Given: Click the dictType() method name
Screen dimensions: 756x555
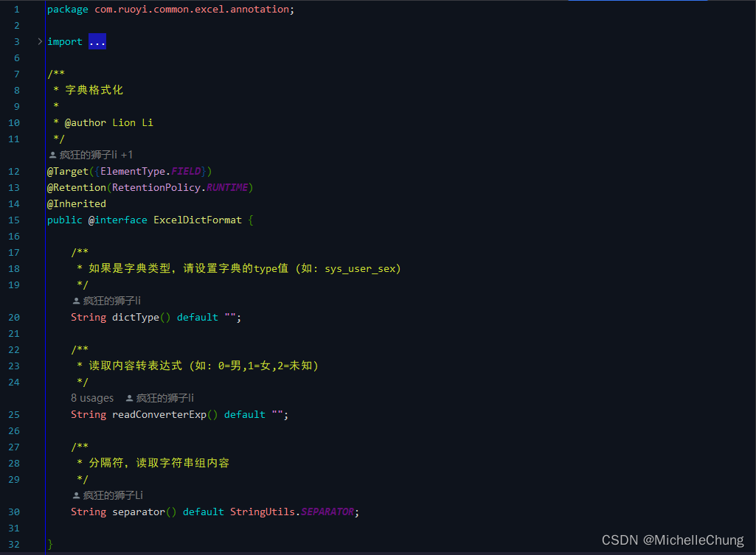Looking at the screenshot, I should (x=134, y=317).
